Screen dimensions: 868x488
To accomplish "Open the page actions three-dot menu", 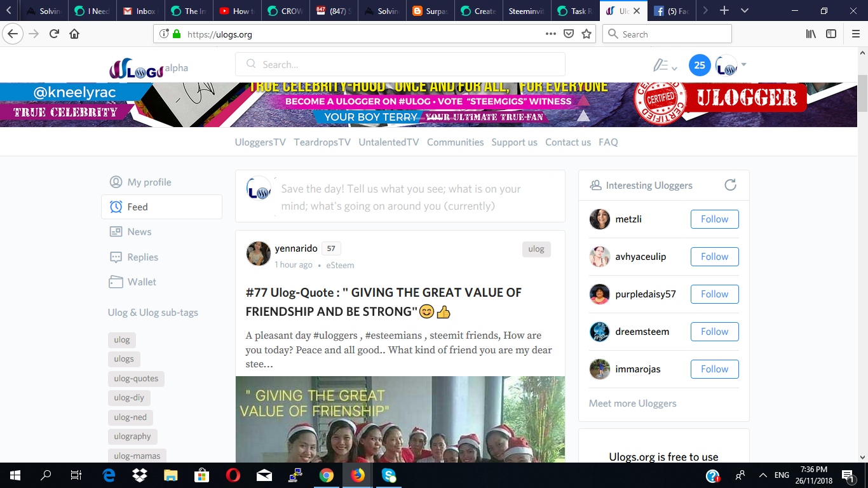I will click(551, 34).
